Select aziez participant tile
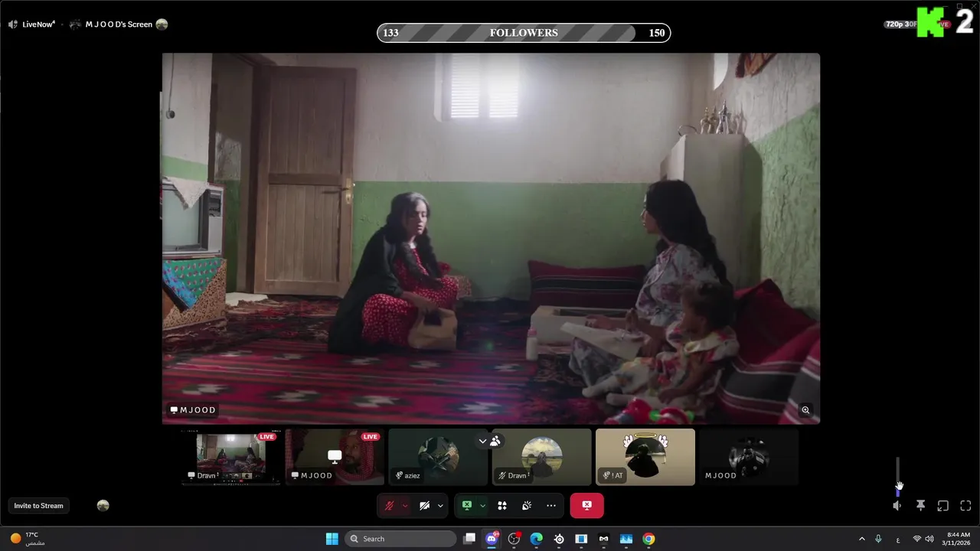 pos(438,457)
